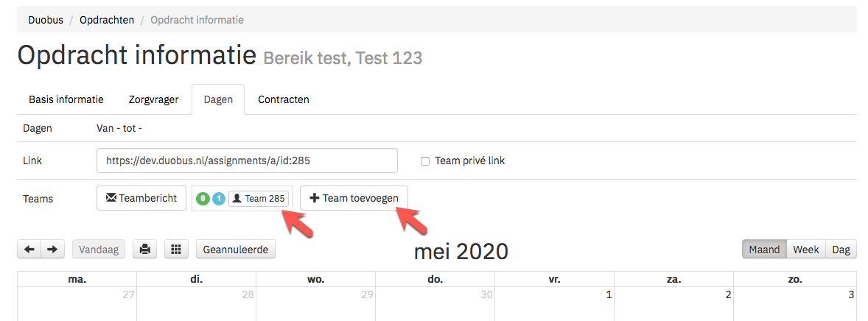Navigate to Opdrachten in breadcrumb
The width and height of the screenshot is (868, 321).
[x=107, y=20]
